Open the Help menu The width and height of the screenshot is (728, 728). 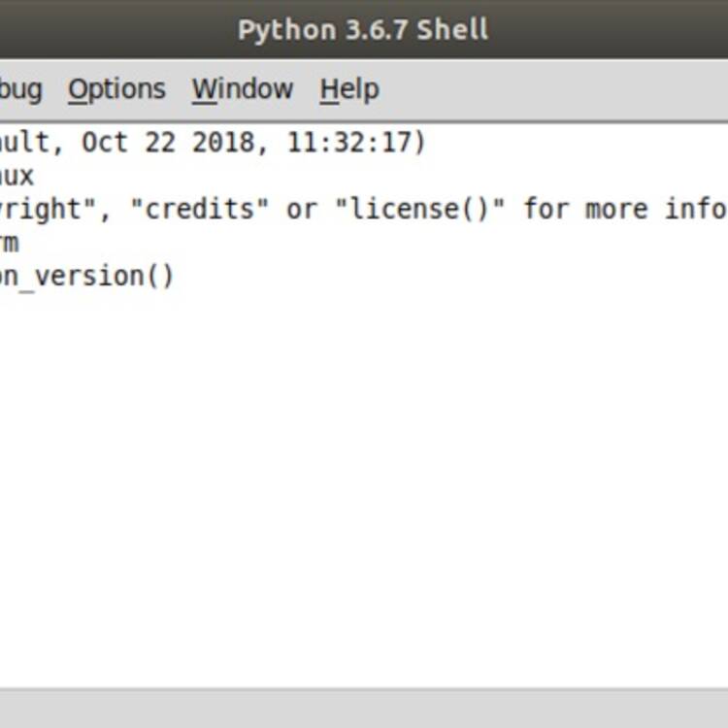coord(349,88)
